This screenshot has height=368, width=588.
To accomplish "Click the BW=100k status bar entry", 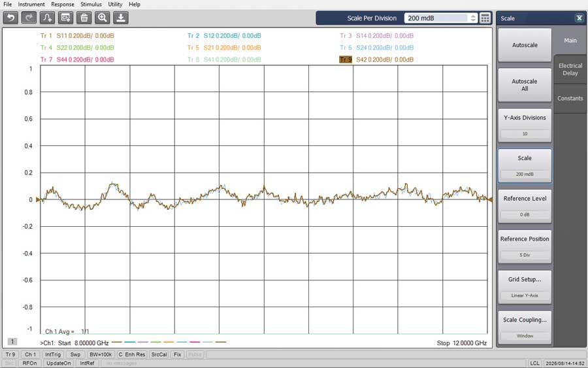I will pos(101,354).
